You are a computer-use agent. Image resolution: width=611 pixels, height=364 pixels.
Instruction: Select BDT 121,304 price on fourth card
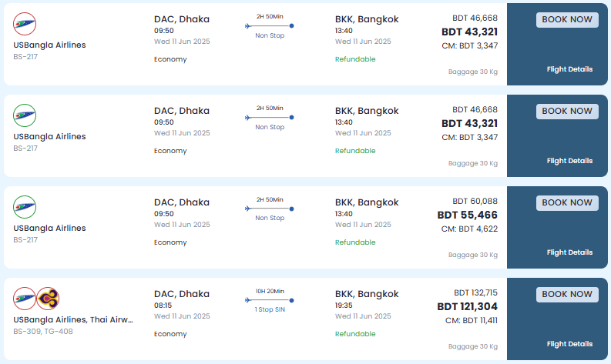pos(467,306)
